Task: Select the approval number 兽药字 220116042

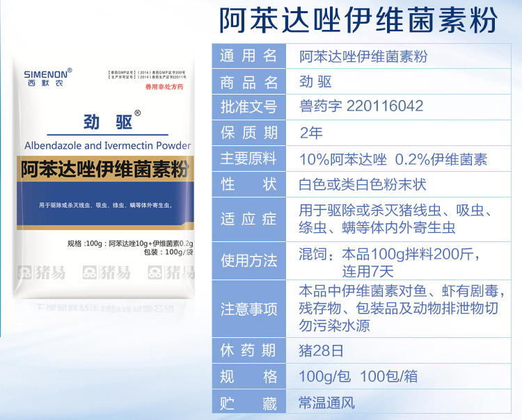Action: pos(361,107)
